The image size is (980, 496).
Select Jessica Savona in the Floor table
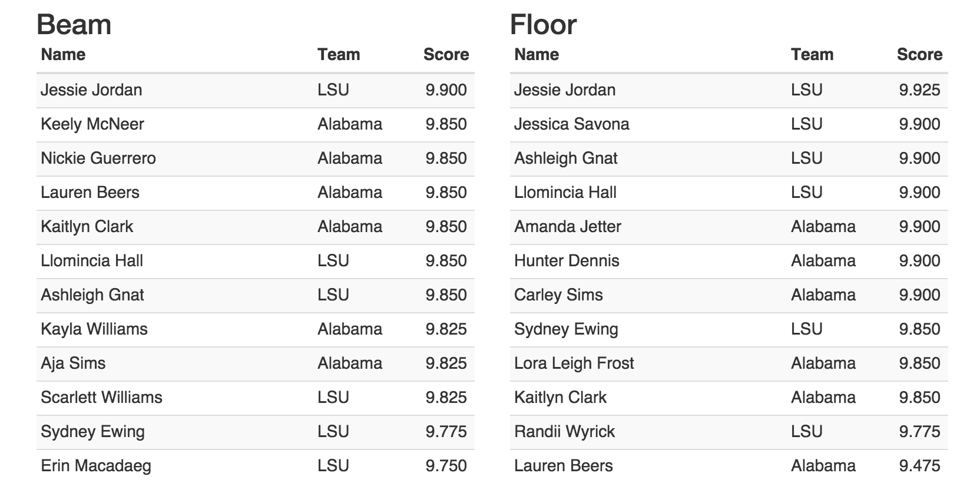pos(571,124)
